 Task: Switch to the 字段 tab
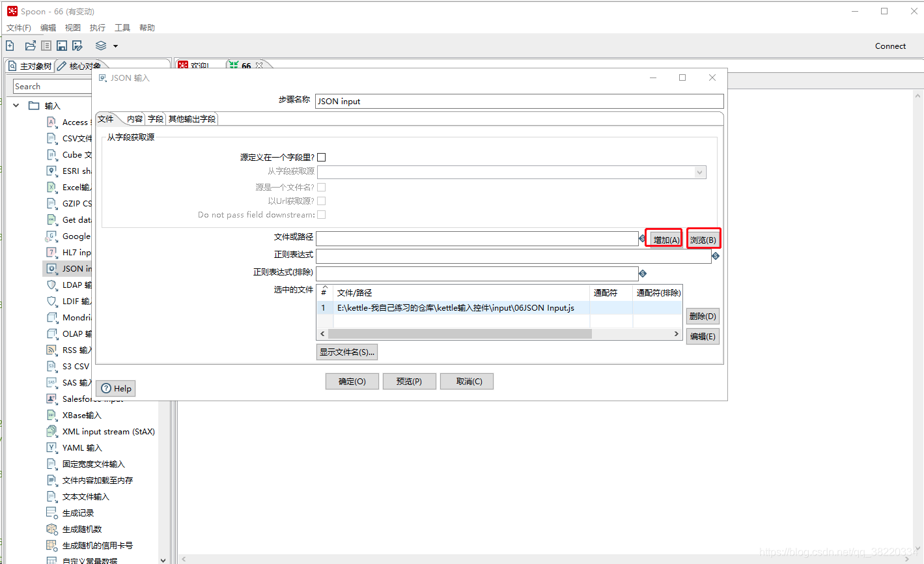click(x=156, y=119)
